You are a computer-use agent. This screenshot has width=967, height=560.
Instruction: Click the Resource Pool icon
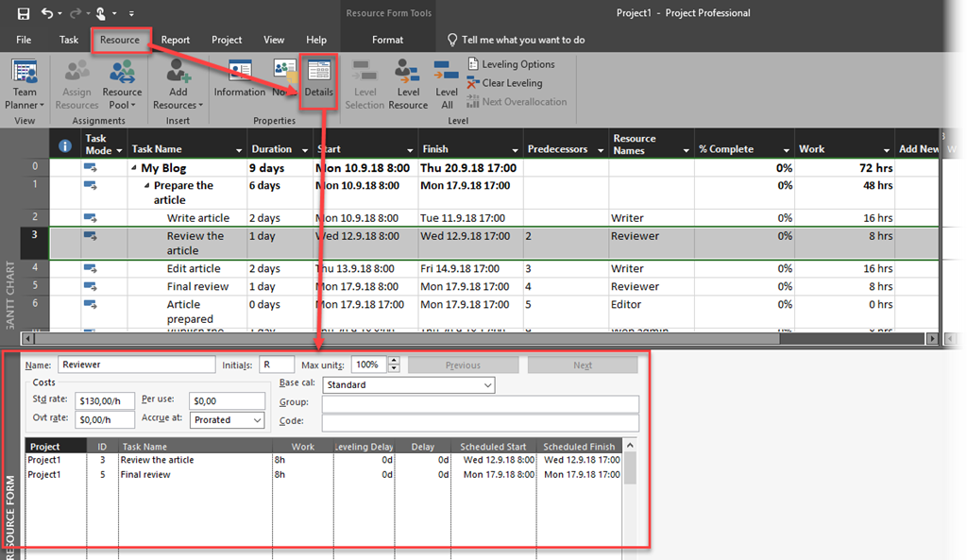click(122, 84)
